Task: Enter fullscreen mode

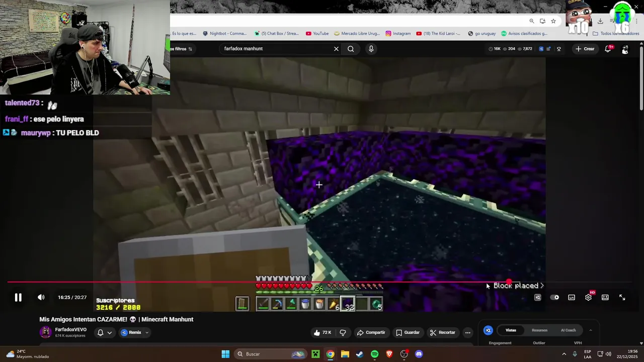Action: [622, 297]
